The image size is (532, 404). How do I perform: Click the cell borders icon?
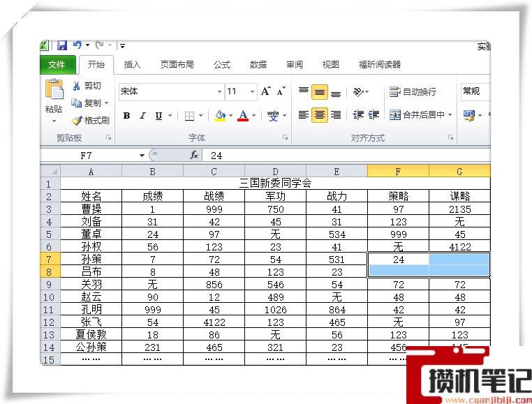click(189, 116)
